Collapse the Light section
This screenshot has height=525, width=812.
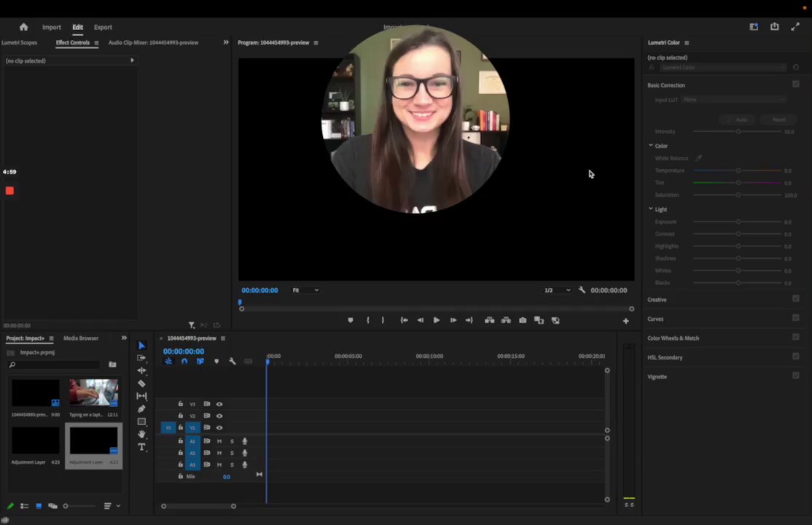coord(651,209)
